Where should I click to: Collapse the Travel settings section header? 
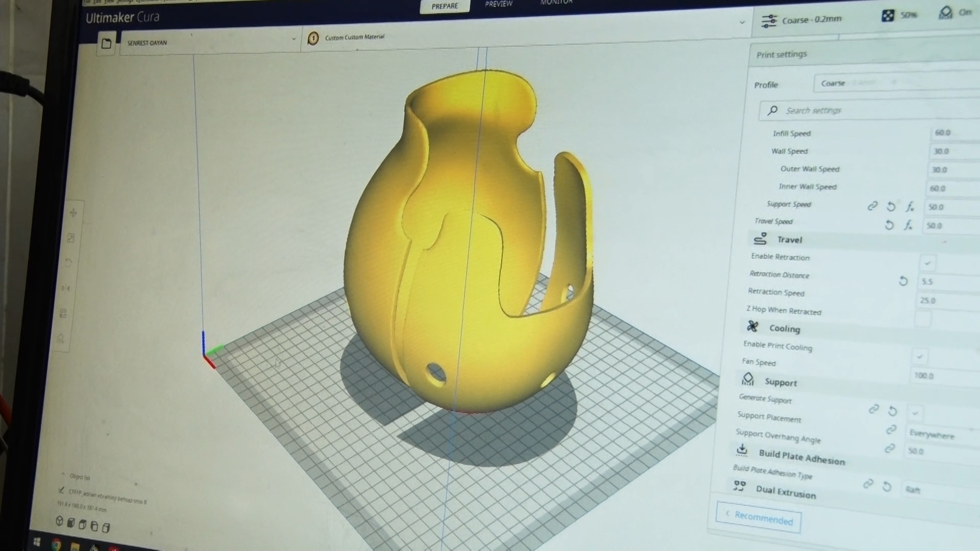point(789,240)
